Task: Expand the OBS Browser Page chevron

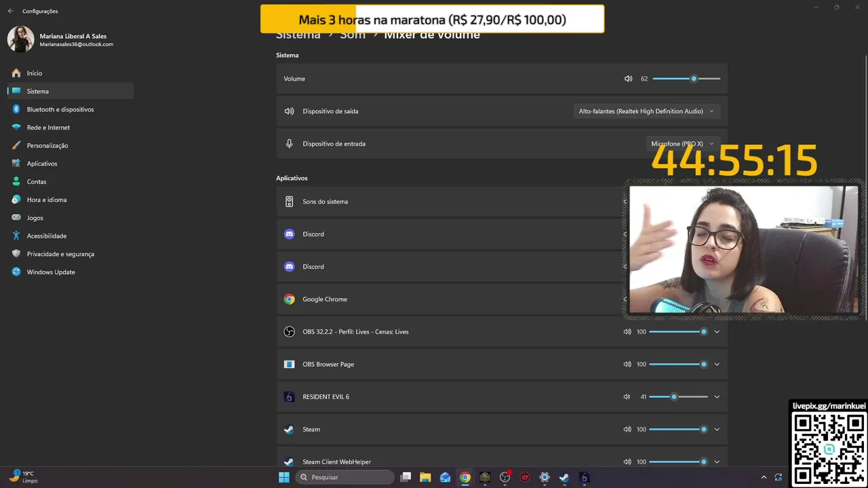Action: pos(717,364)
